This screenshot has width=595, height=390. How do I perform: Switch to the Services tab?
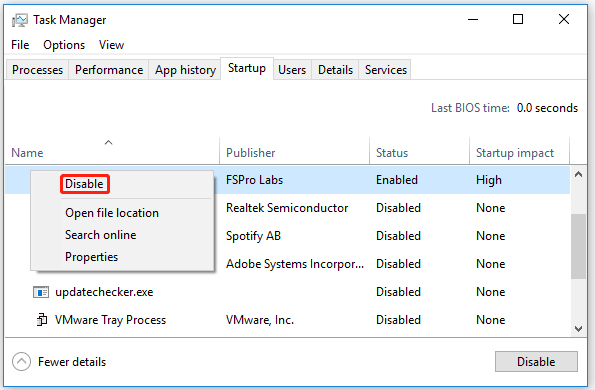coord(386,70)
